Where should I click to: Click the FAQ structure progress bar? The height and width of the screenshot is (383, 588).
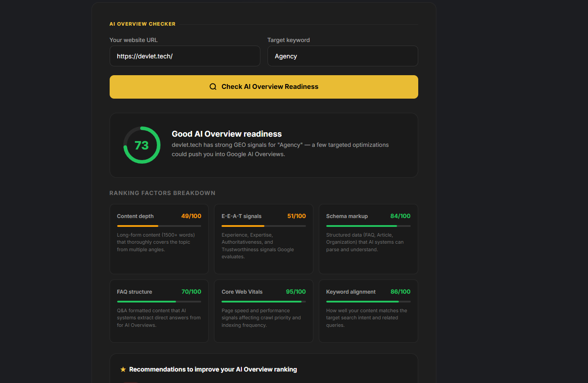point(159,302)
